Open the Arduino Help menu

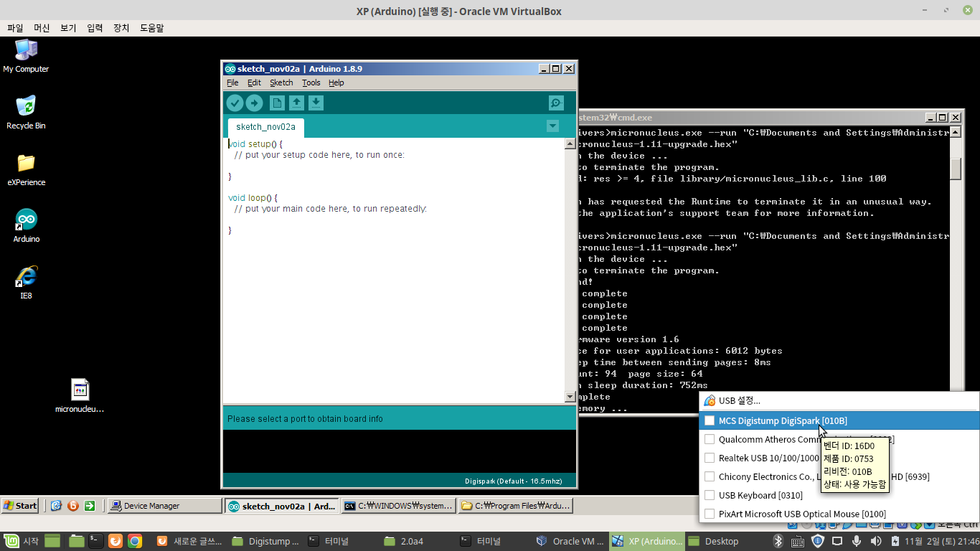336,83
